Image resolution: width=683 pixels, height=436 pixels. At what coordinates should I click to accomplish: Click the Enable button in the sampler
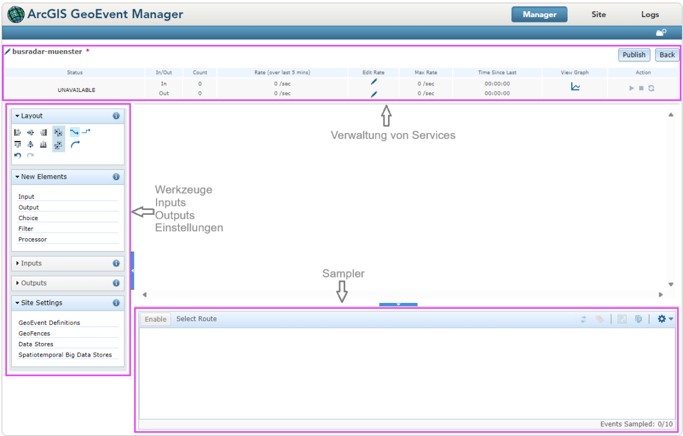click(156, 319)
